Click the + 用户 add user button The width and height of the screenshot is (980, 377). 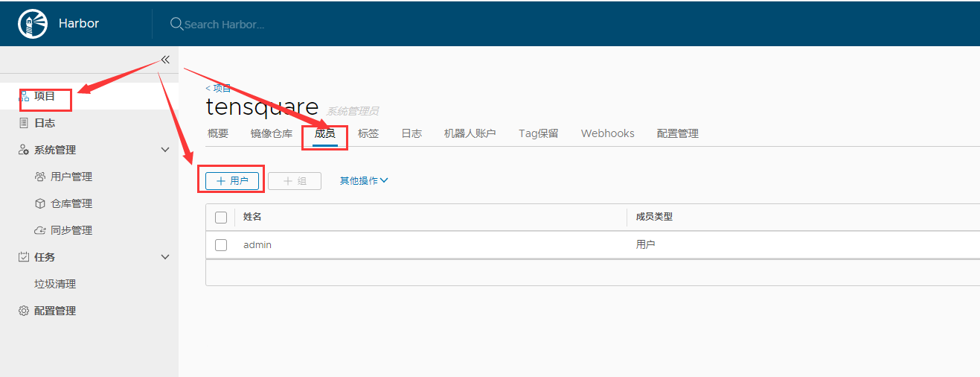tap(232, 181)
